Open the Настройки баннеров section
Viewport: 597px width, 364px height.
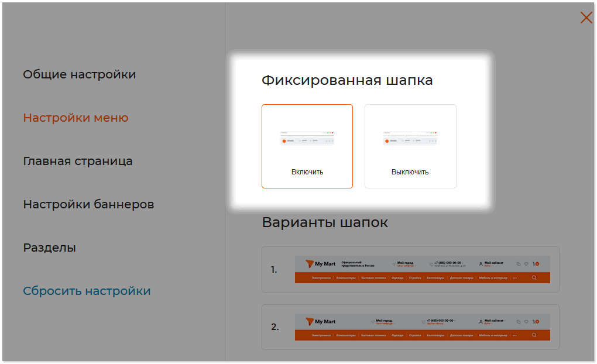click(88, 204)
